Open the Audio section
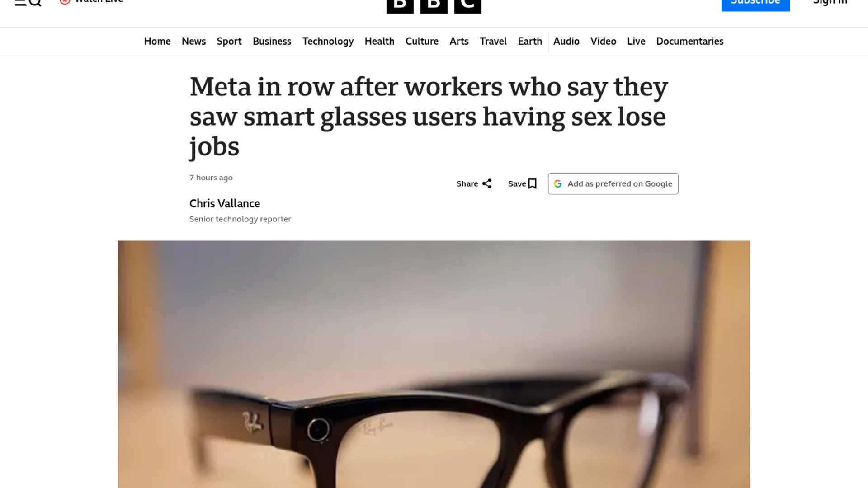Screen dimensions: 868x488 coord(566,42)
